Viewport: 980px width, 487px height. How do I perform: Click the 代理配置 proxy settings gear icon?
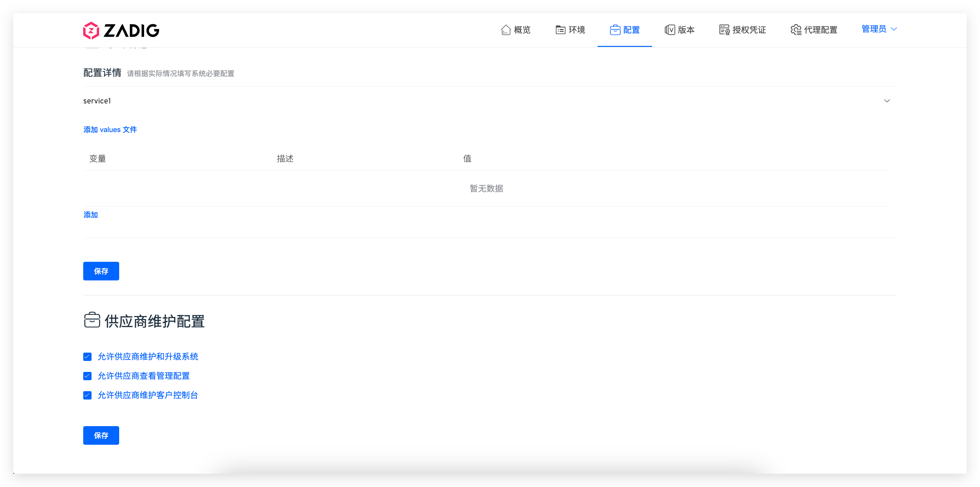[795, 30]
